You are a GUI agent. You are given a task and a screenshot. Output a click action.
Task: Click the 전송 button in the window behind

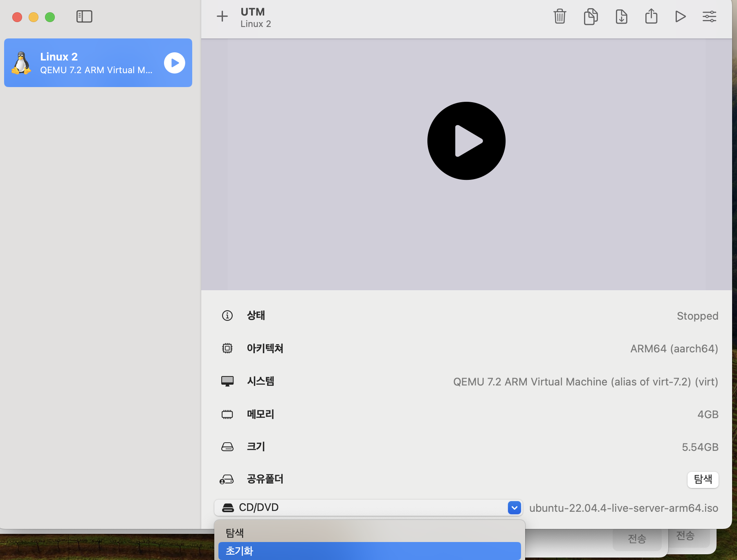[637, 539]
